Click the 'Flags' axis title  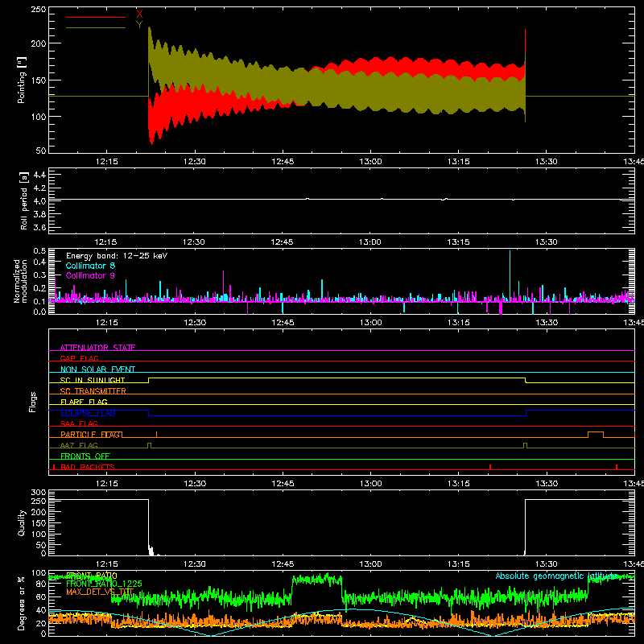pyautogui.click(x=33, y=402)
